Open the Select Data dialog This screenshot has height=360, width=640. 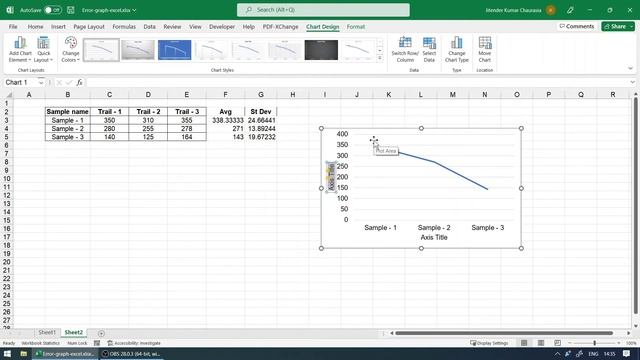coord(429,49)
